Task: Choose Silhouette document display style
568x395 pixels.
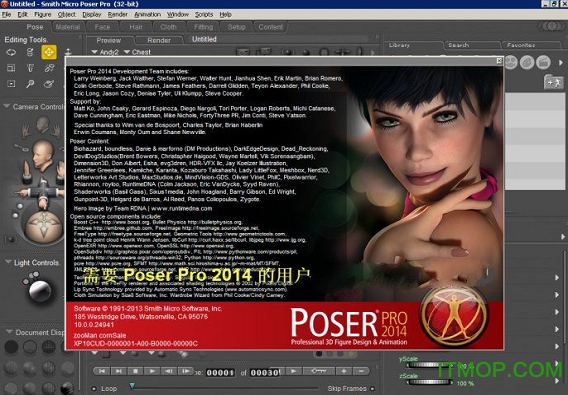Action: (11, 347)
